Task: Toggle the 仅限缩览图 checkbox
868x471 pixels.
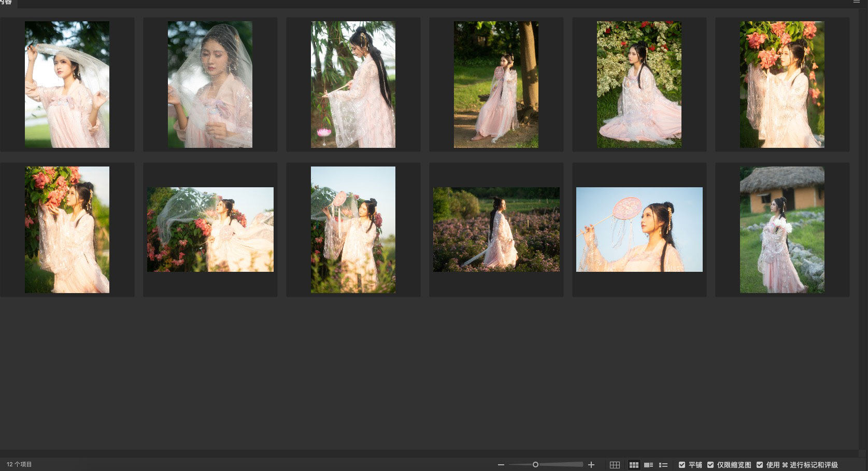Action: coord(710,465)
